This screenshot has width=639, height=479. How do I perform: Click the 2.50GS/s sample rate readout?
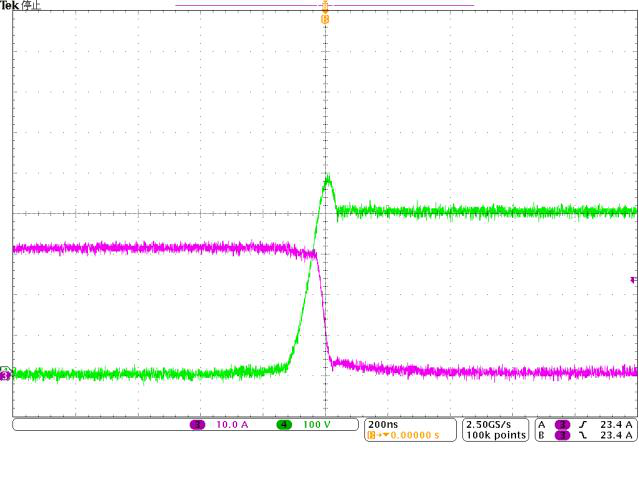pos(497,424)
